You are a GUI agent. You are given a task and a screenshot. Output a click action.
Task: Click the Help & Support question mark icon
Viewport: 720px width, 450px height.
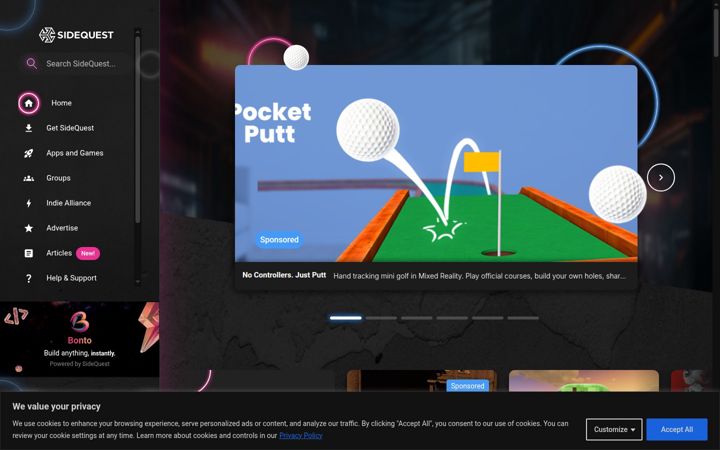tap(28, 278)
